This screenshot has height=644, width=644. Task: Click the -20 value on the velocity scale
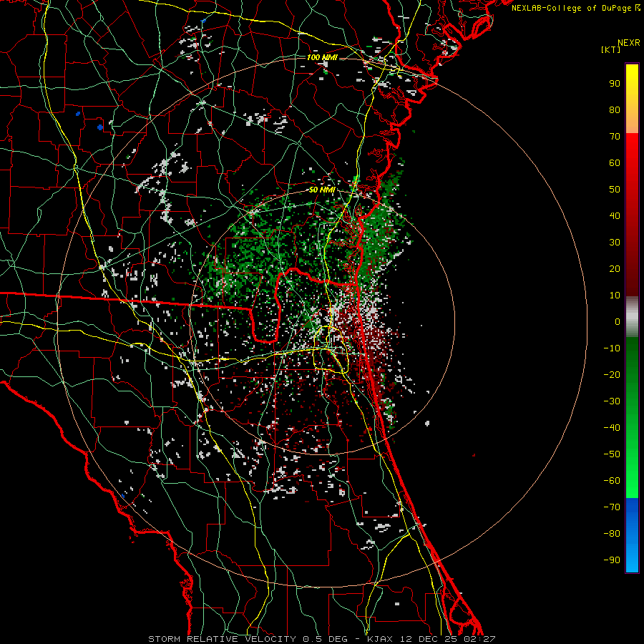(612, 374)
